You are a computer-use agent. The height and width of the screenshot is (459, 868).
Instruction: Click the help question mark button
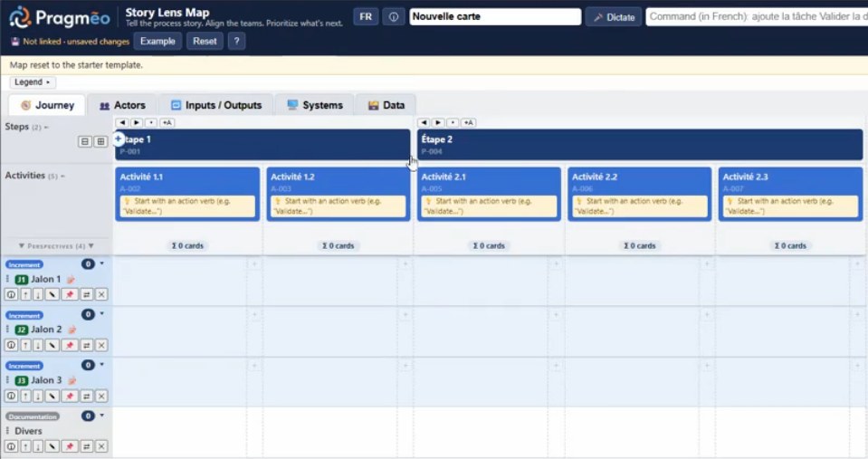[x=236, y=41]
